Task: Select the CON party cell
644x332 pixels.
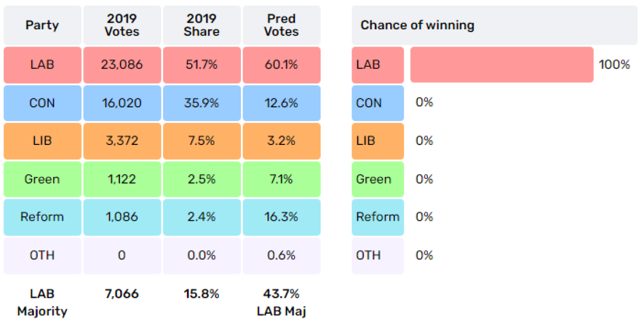Action: point(43,103)
